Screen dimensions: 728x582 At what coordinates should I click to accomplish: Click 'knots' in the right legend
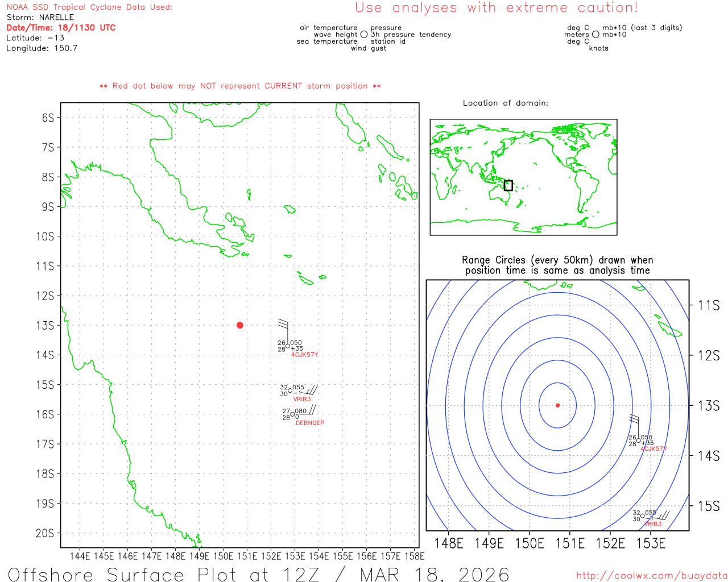pos(598,48)
